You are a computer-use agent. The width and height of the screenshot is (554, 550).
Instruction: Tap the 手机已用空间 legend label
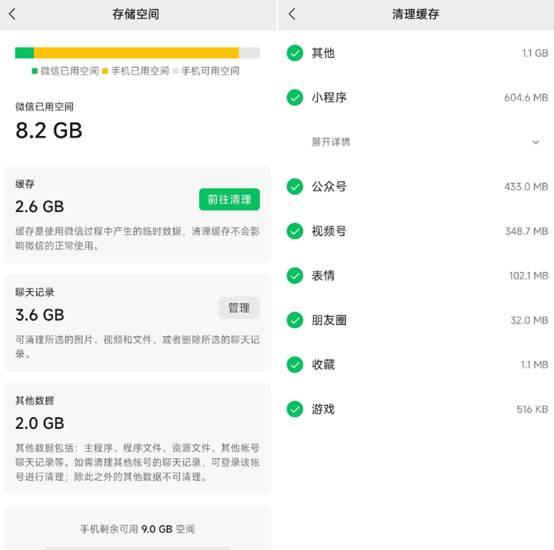coord(140,71)
